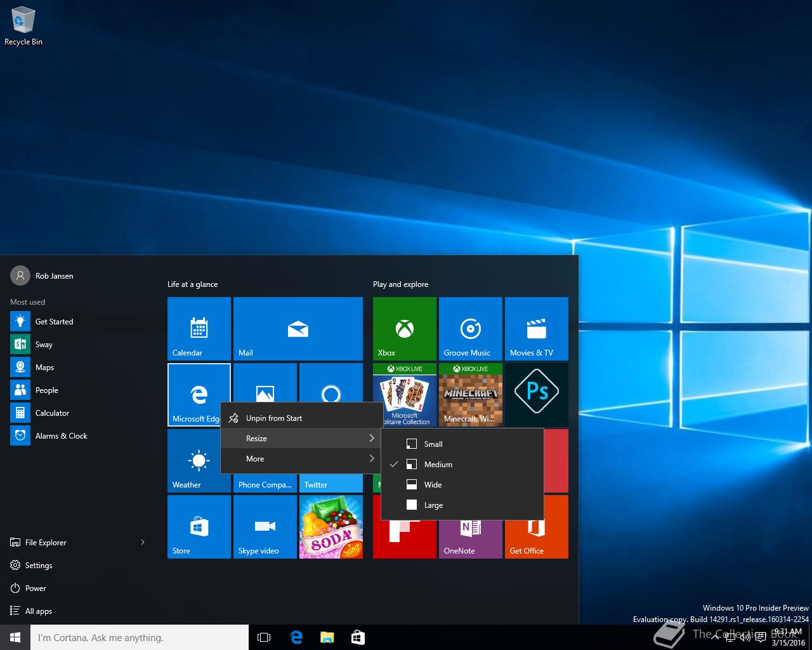Open the OneNote tile
This screenshot has width=812, height=650.
(x=471, y=540)
